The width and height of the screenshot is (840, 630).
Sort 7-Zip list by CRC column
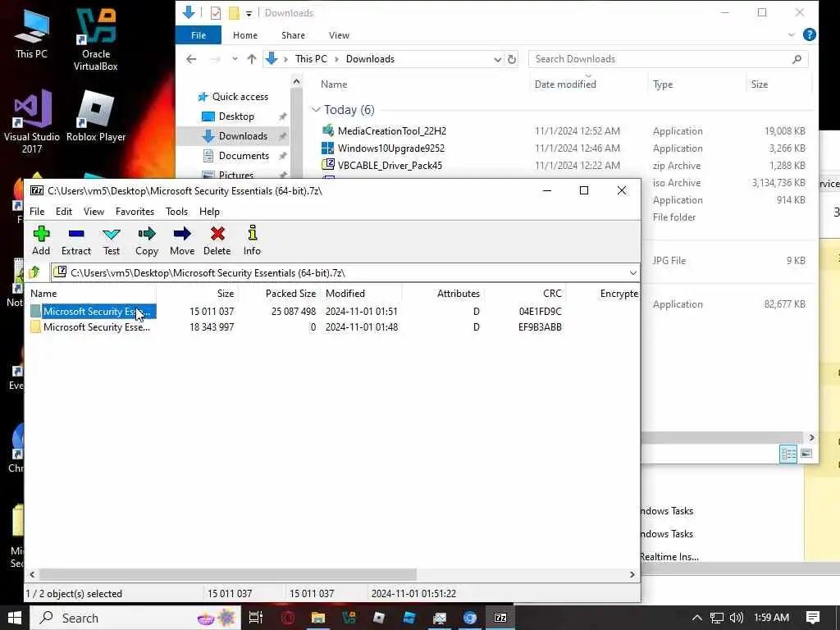[x=552, y=294]
